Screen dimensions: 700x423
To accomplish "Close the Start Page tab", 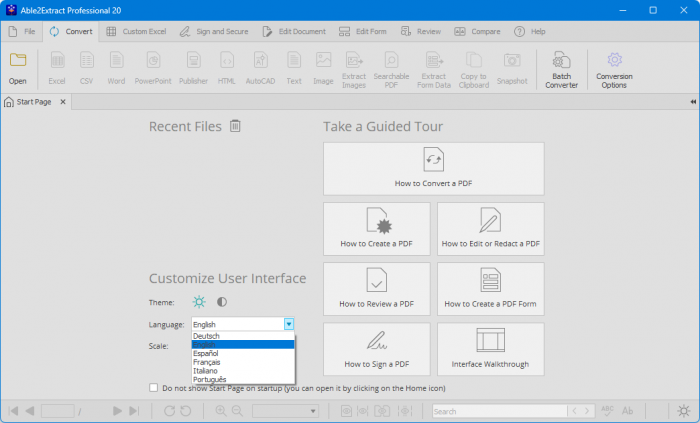I will coord(62,102).
